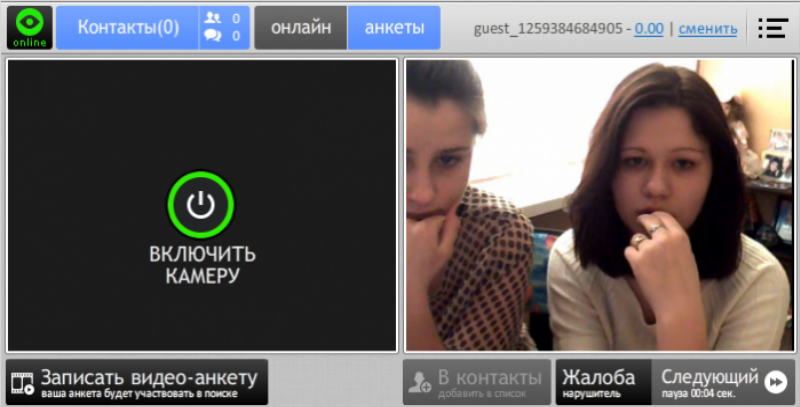Click the add-person icon beside В контакты
The image size is (800, 407).
coord(420,382)
